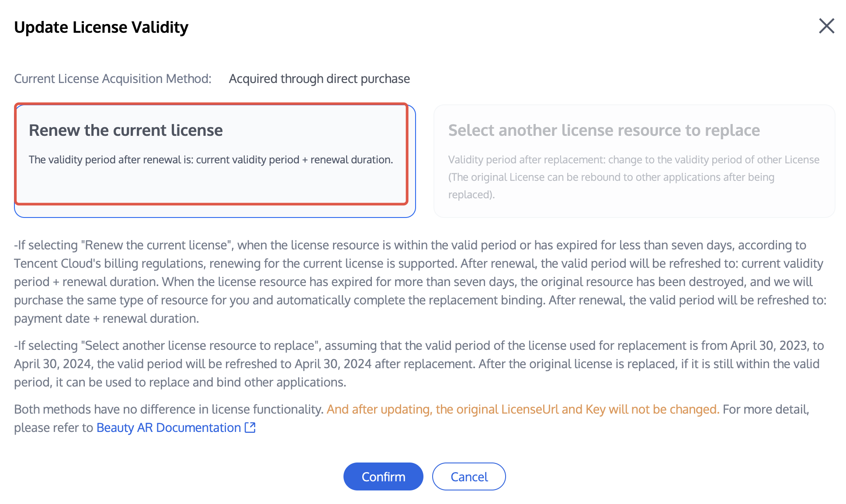This screenshot has height=504, width=846.
Task: Click the Both methods have no difference sentence
Action: click(x=169, y=409)
